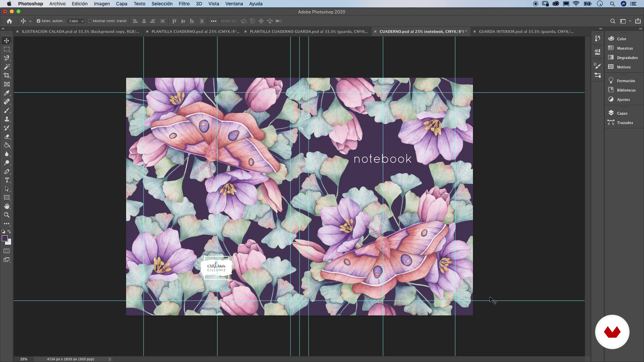644x362 pixels.
Task: Go to Photoshop Home screen
Action: click(x=9, y=21)
